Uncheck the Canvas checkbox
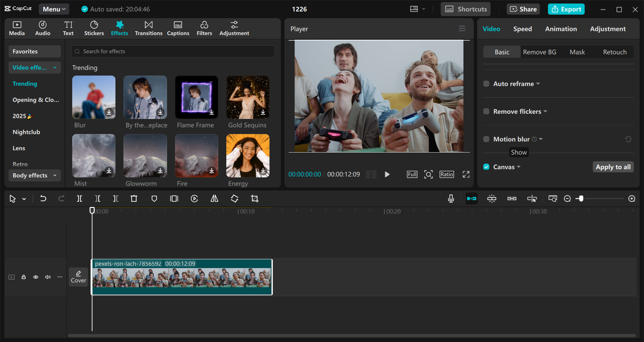The width and height of the screenshot is (644, 342). [x=486, y=167]
